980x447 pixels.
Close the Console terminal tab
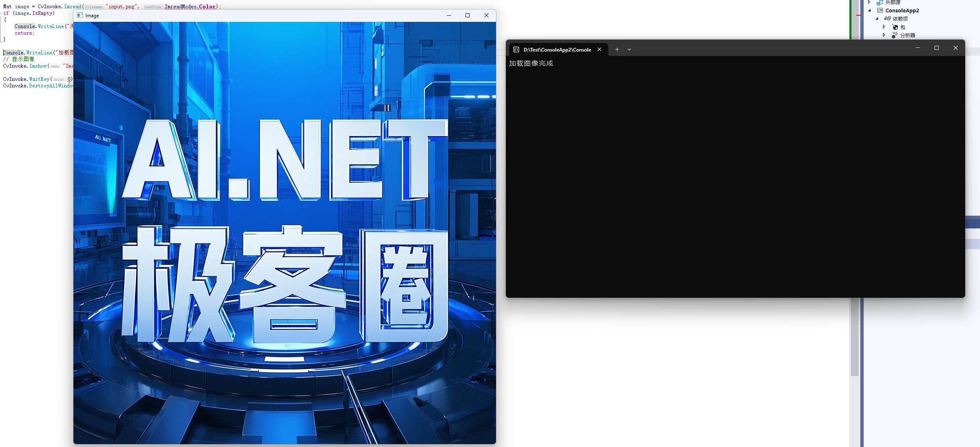[599, 49]
